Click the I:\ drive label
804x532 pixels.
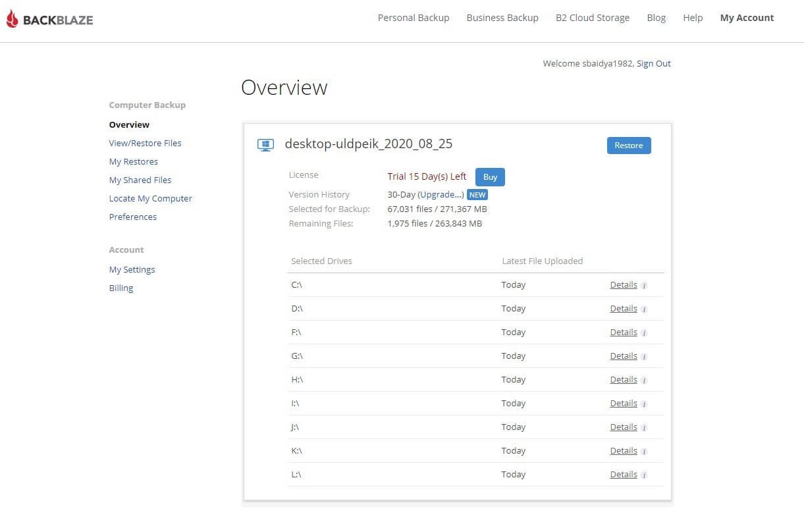[295, 404]
